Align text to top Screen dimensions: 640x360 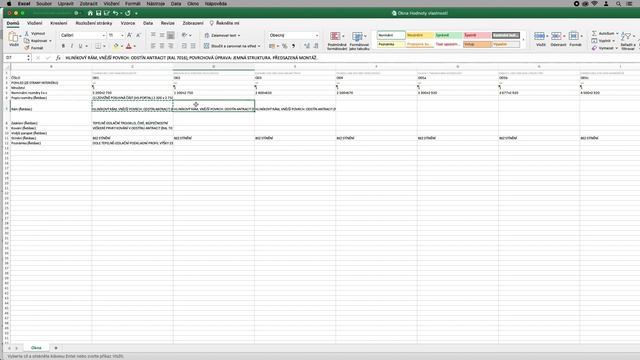click(153, 36)
